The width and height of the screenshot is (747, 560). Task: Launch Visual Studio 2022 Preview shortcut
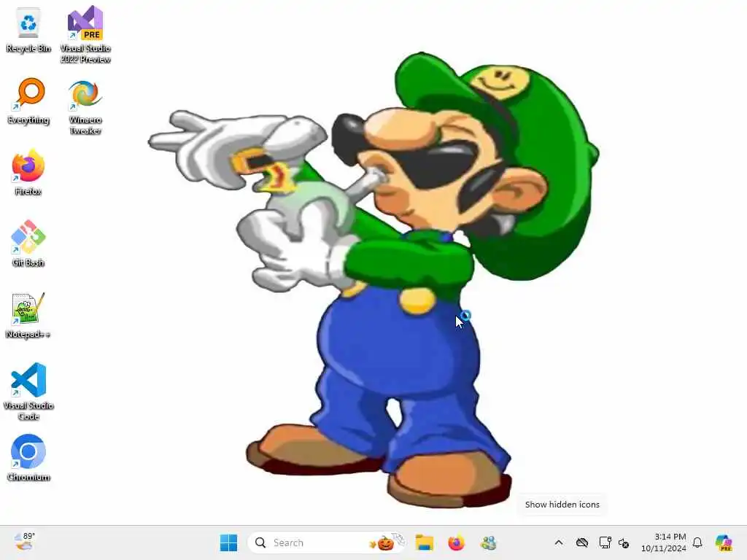tap(85, 34)
